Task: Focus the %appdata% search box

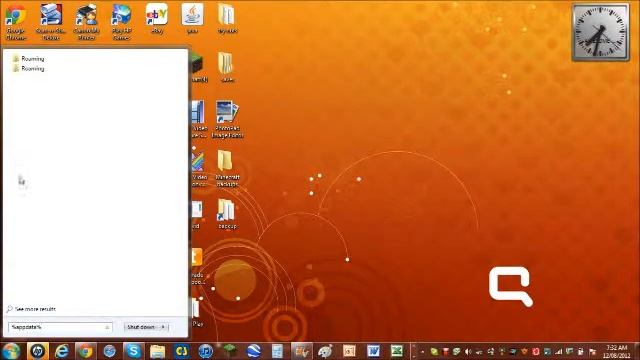Action: click(60, 327)
